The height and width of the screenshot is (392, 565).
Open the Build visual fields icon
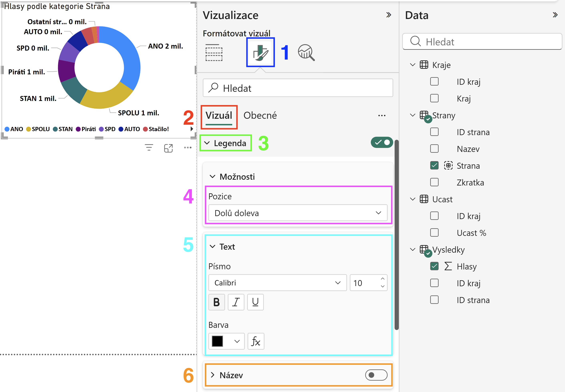pyautogui.click(x=214, y=52)
